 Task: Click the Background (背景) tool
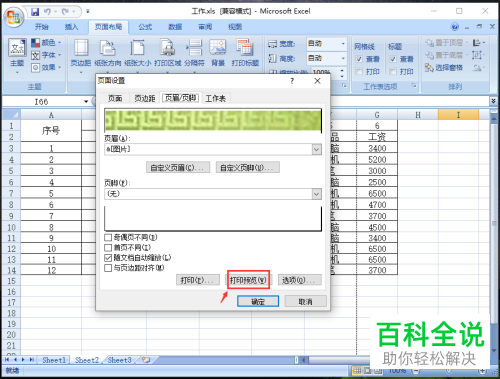click(x=218, y=53)
